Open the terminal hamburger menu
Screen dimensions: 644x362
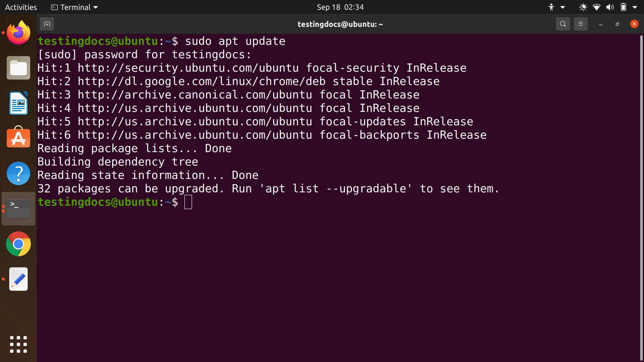580,24
